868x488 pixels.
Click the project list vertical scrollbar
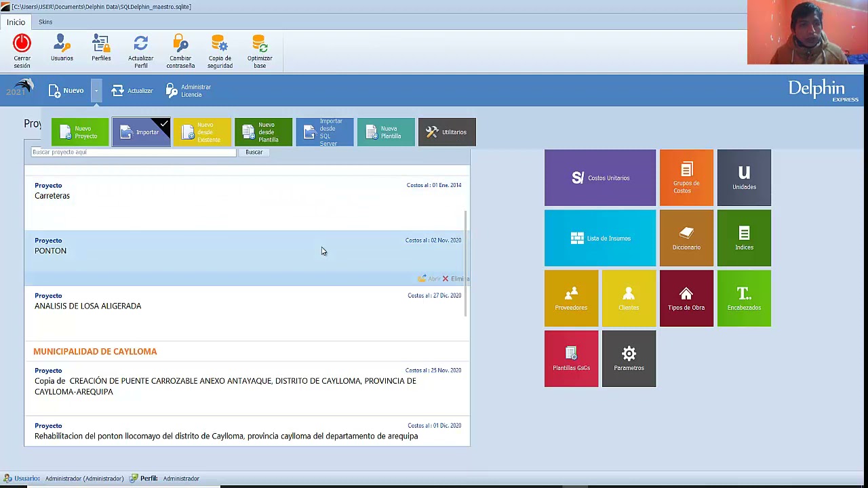tap(465, 263)
